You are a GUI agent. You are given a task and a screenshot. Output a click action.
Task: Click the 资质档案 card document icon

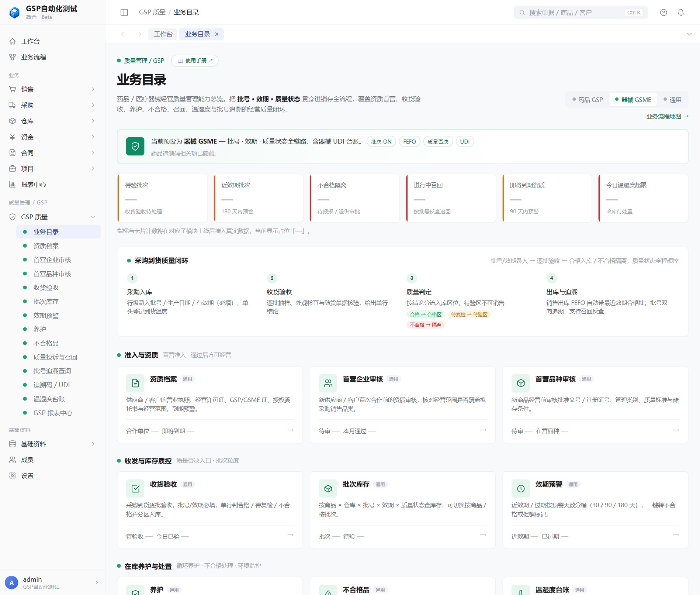[135, 383]
